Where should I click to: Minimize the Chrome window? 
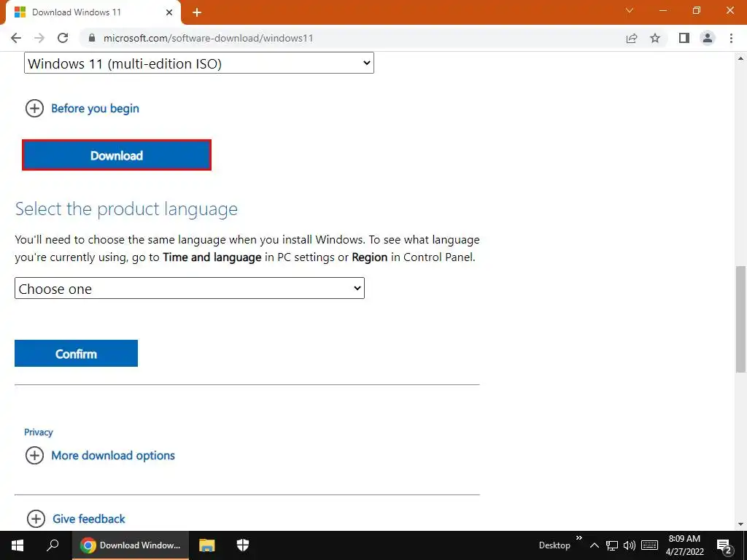coord(663,10)
